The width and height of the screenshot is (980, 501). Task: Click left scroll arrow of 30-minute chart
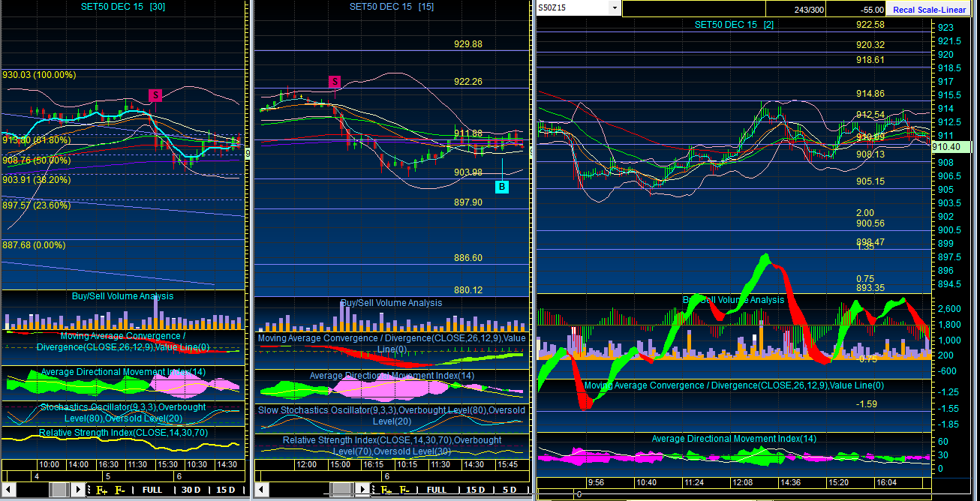8,490
